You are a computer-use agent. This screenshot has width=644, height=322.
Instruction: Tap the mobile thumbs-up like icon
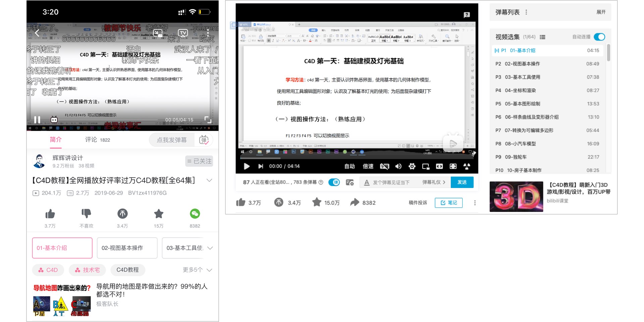coord(50,214)
